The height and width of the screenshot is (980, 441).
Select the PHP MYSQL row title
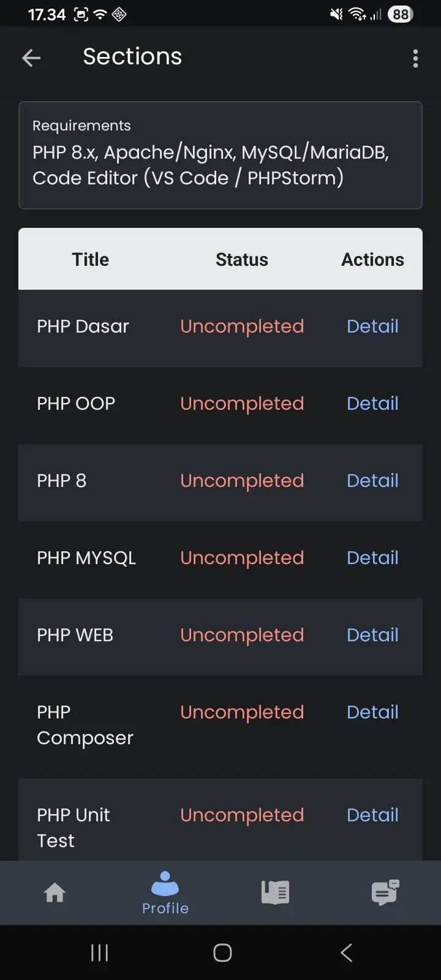click(86, 558)
